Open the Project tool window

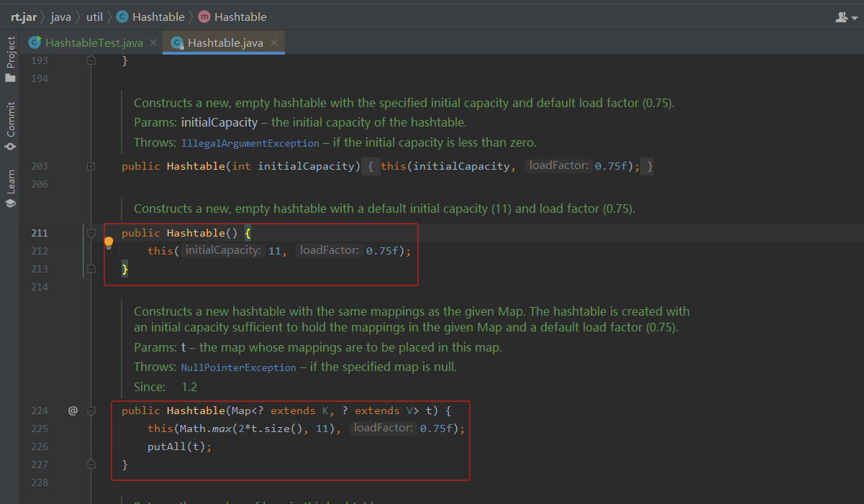11,60
